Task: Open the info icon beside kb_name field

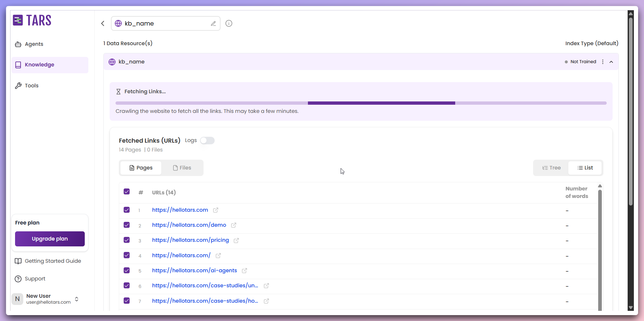Action: (x=229, y=23)
